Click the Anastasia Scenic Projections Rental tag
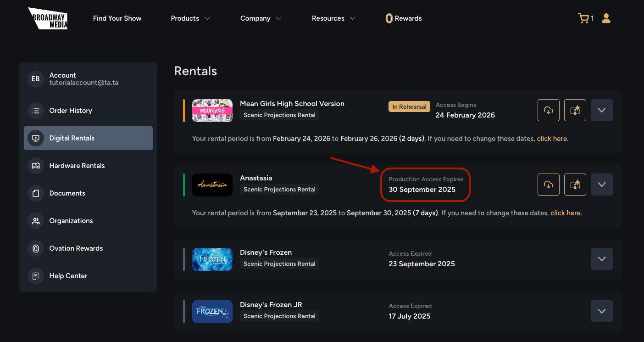The width and height of the screenshot is (644, 342). [279, 190]
